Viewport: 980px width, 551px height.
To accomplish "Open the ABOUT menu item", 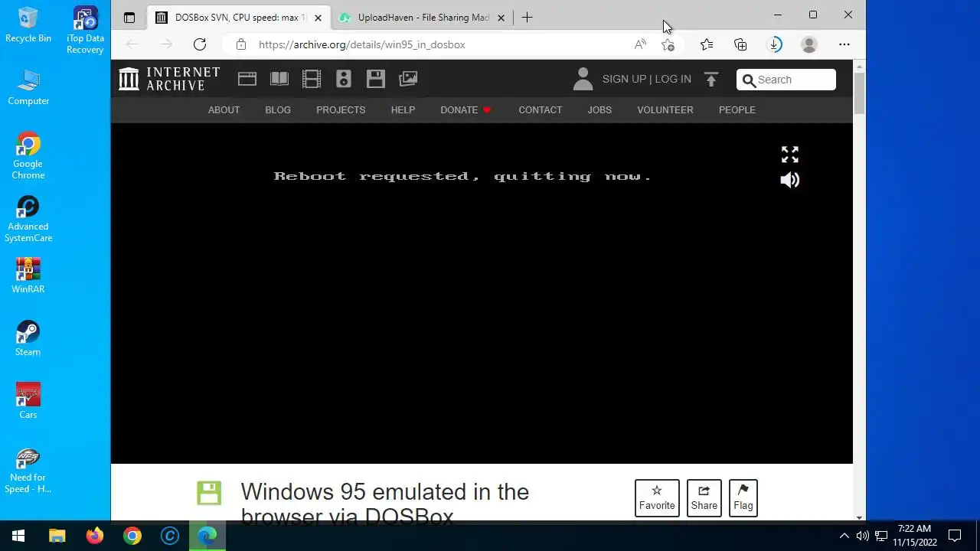I will tap(224, 110).
